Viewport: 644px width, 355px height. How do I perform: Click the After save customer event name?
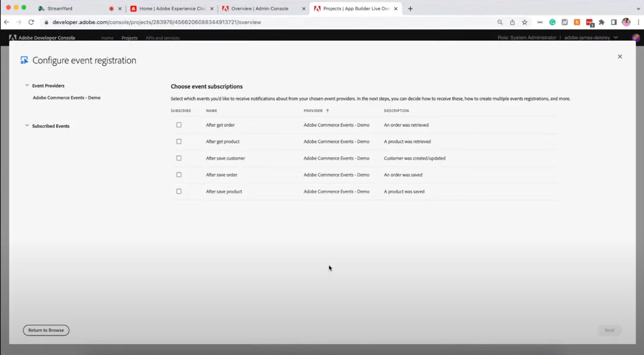[x=225, y=158]
